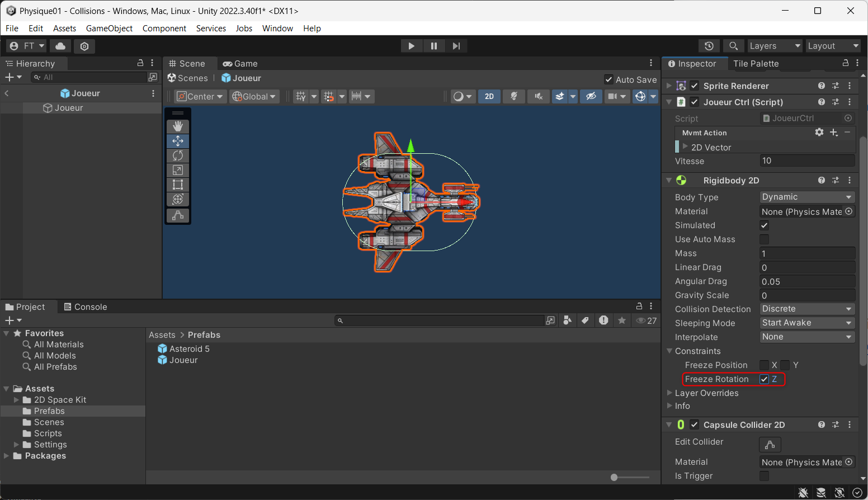The image size is (868, 500).
Task: Select the Rotate tool in scene toolbar
Action: (178, 155)
